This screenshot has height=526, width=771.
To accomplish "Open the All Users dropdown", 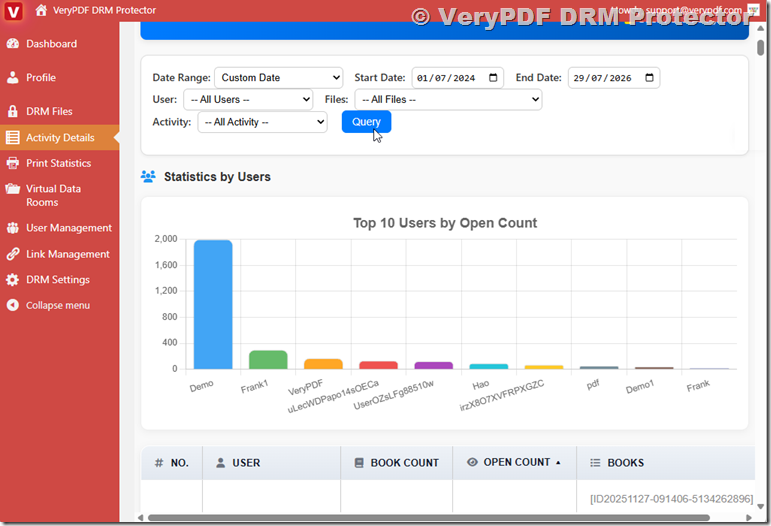I will pyautogui.click(x=248, y=99).
